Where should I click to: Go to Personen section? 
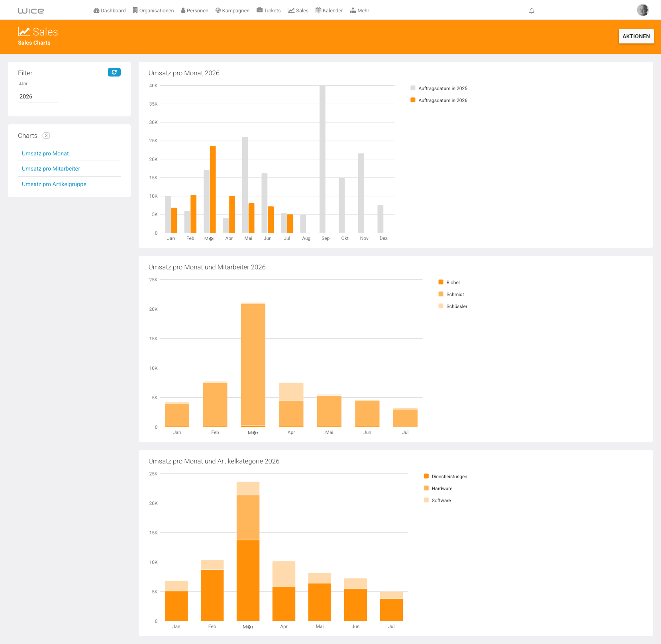point(195,11)
